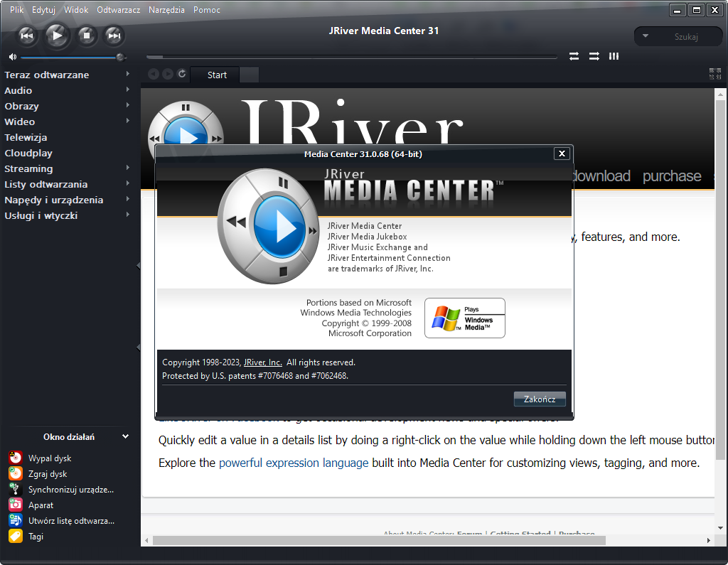Toggle repeat playback mode icon
Screen dimensions: 728x565
click(574, 56)
